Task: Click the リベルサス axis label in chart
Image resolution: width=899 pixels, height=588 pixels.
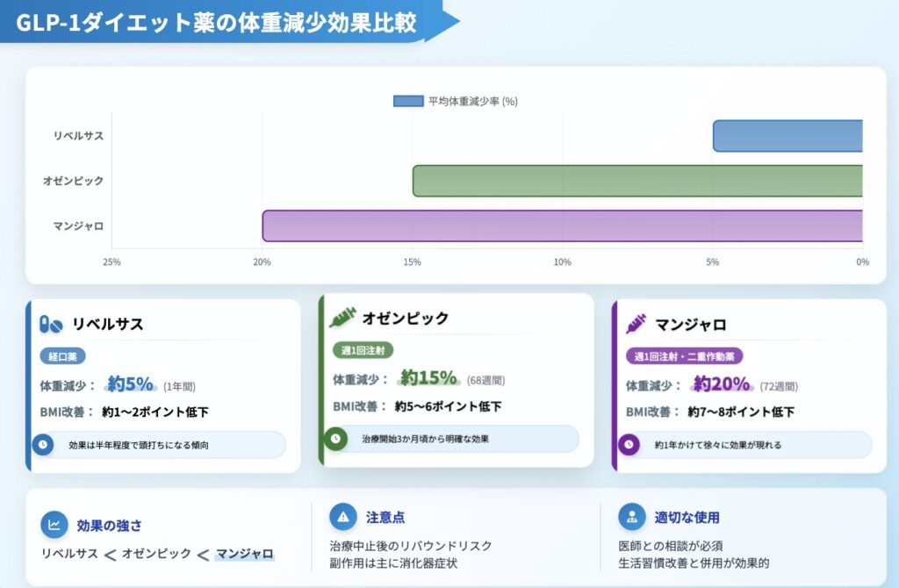Action: tap(78, 136)
